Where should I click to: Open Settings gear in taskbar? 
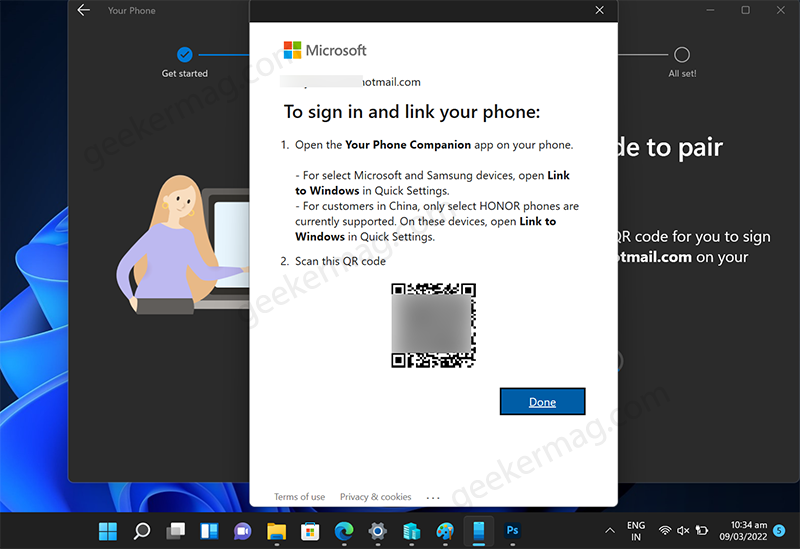tap(378, 531)
